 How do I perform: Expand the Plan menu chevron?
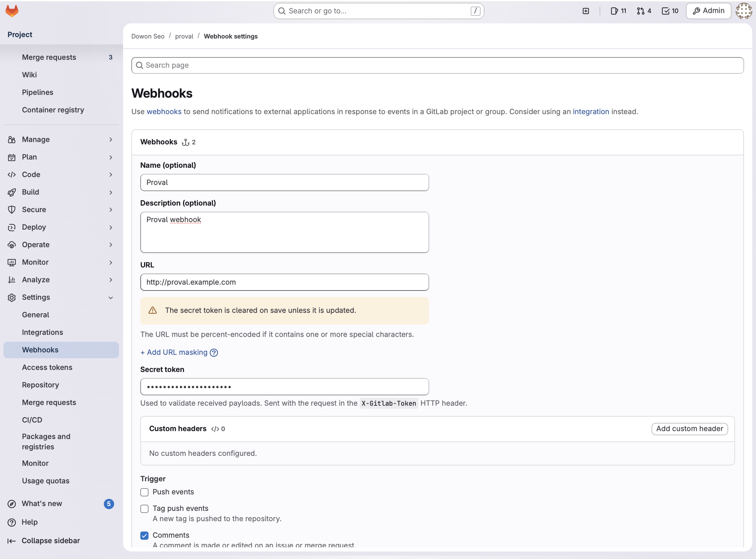tap(111, 157)
